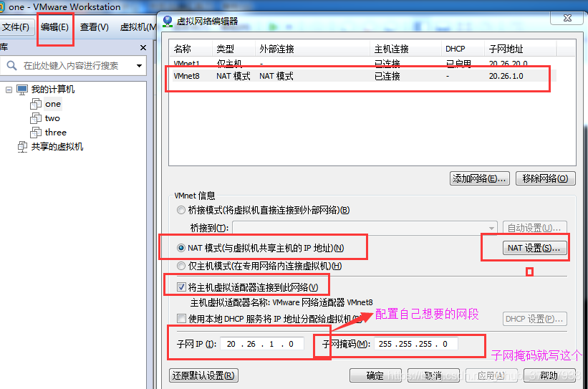The image size is (588, 389).
Task: Open help via 帮助 button
Action: coord(549,375)
